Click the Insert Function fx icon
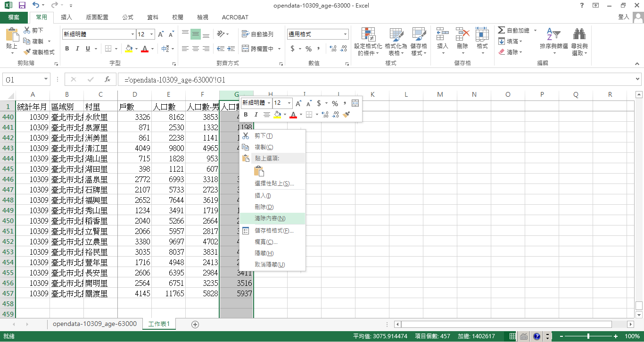The image size is (644, 342). pyautogui.click(x=107, y=80)
